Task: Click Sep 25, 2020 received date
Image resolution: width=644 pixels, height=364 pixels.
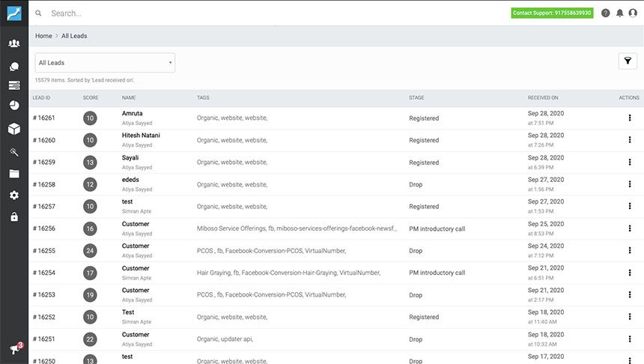Action: [x=546, y=224]
